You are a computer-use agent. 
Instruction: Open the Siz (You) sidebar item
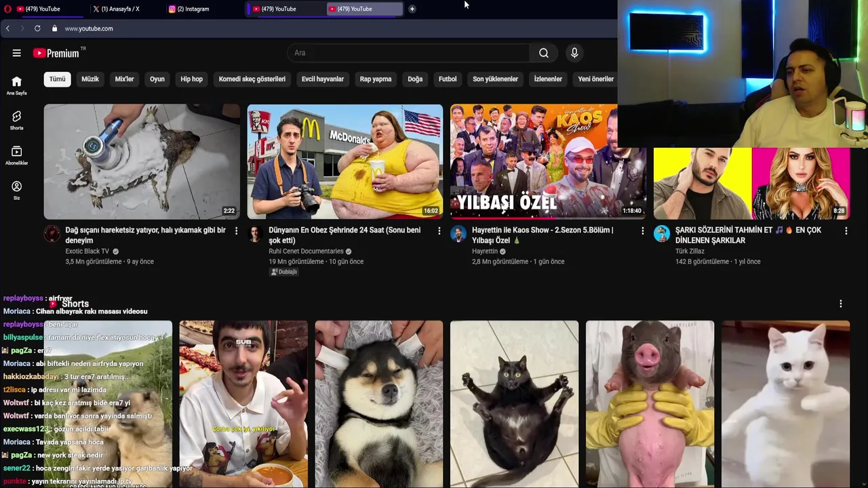(x=16, y=190)
